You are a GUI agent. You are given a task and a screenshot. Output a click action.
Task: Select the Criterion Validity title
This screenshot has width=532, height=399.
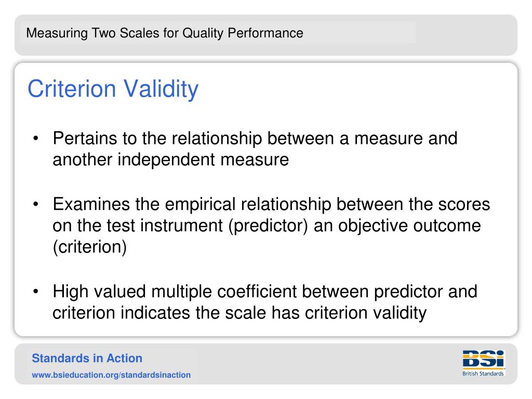113,89
